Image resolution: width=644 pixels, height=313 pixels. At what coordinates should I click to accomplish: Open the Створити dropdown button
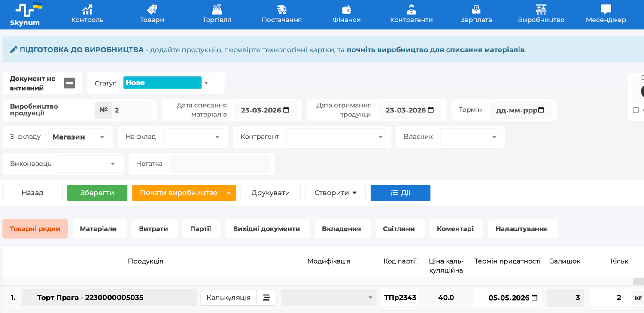click(335, 193)
